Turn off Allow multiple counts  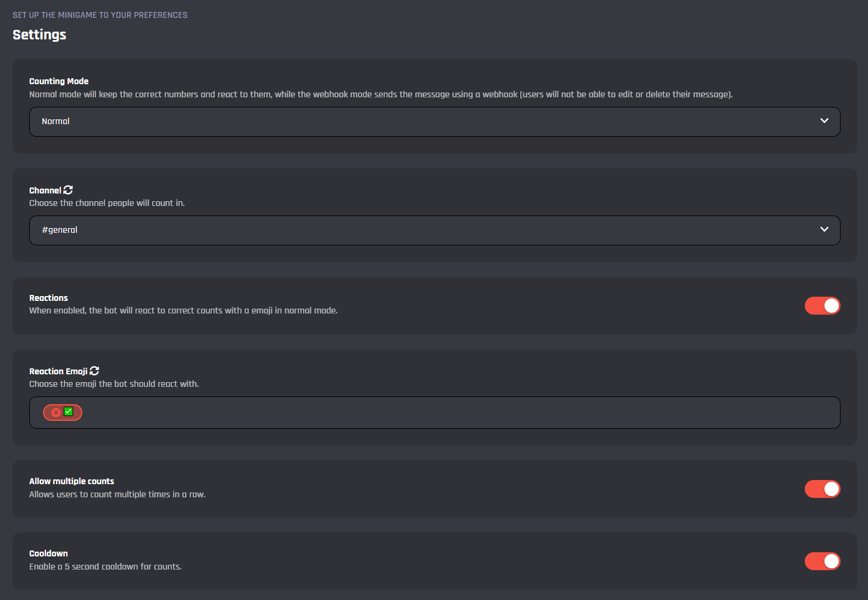coord(822,489)
